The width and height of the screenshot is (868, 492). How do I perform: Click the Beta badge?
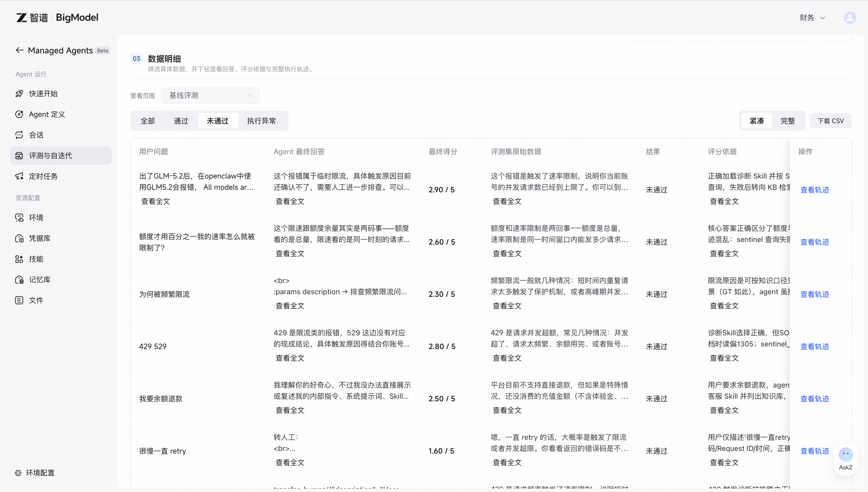pyautogui.click(x=103, y=51)
